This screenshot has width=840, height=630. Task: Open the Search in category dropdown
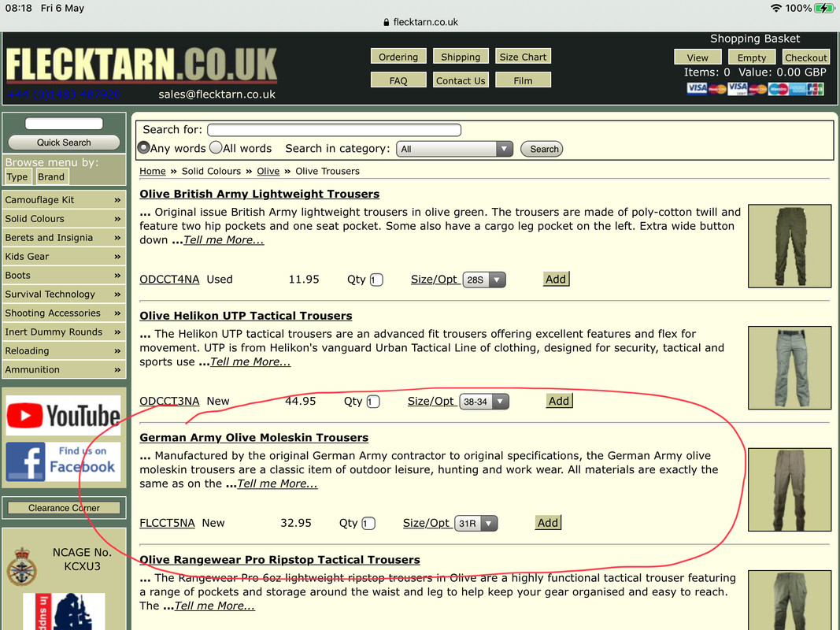454,149
